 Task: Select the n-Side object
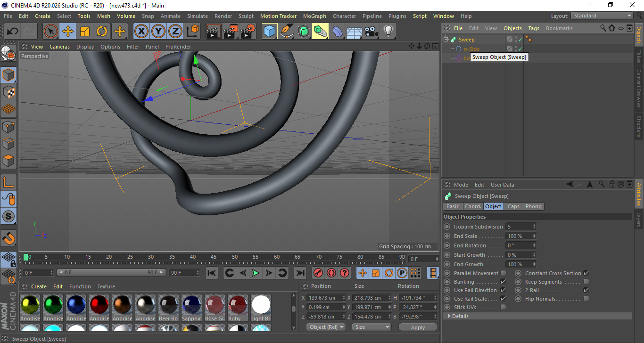[471, 49]
